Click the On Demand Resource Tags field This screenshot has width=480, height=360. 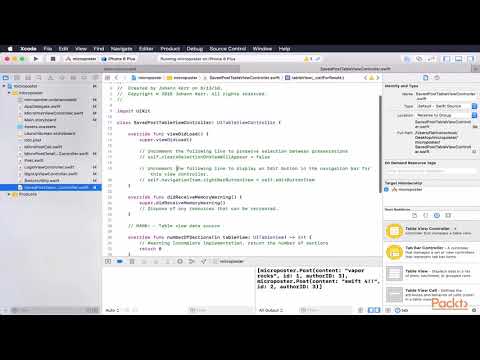click(x=431, y=171)
